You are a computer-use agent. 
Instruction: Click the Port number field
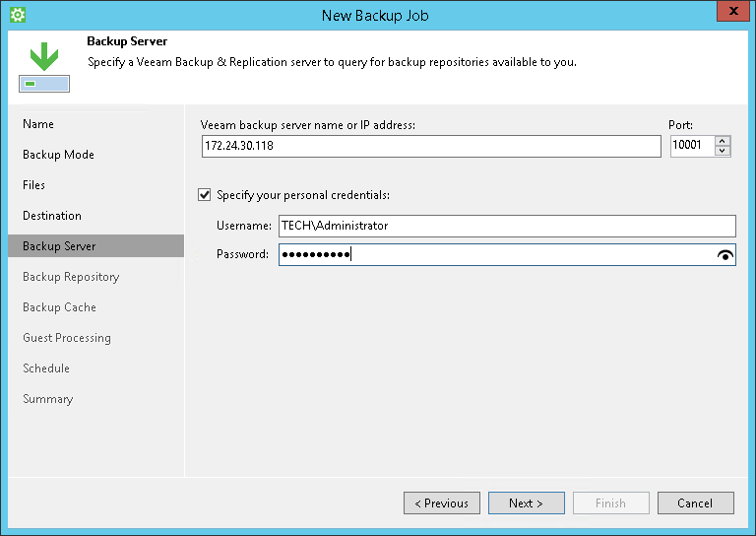pyautogui.click(x=691, y=146)
